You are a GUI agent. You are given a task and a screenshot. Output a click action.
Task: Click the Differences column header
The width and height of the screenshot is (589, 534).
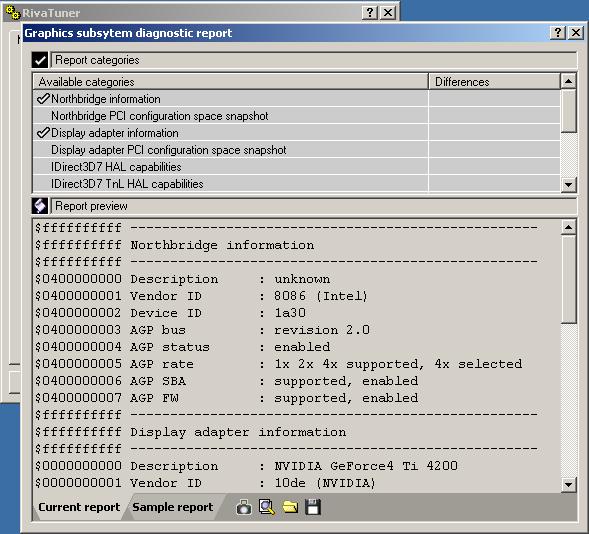point(494,81)
